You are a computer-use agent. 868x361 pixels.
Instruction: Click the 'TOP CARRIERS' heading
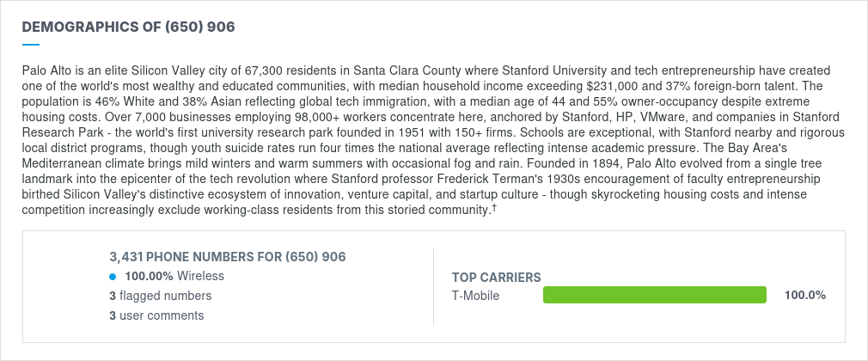click(x=497, y=278)
